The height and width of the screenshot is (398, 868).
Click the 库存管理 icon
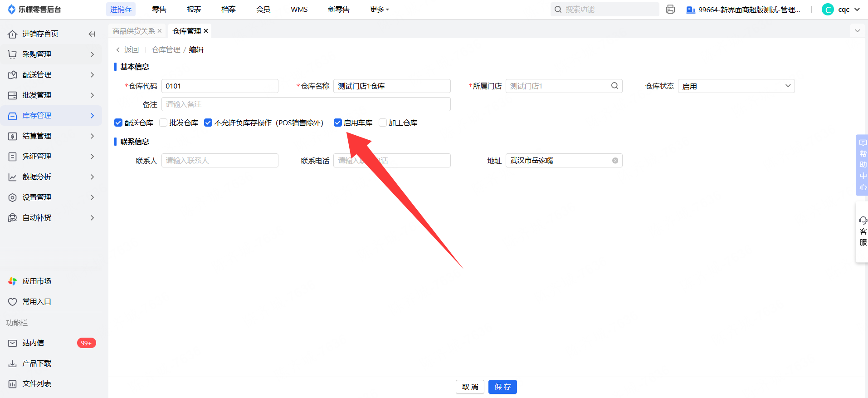[x=13, y=116]
